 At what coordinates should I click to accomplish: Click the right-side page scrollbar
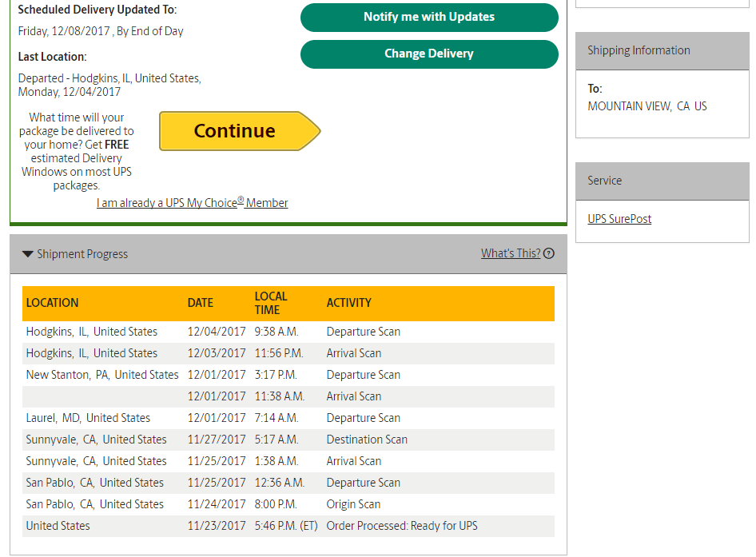point(752,280)
